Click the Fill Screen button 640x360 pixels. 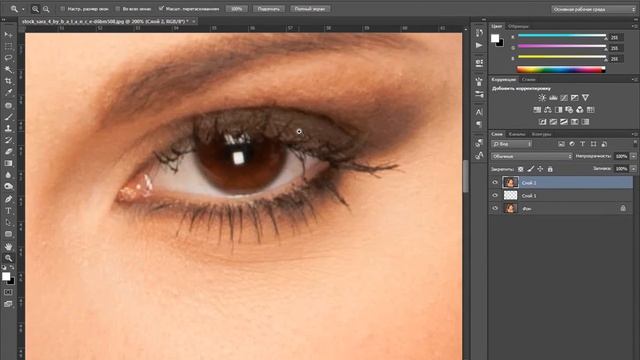[310, 9]
